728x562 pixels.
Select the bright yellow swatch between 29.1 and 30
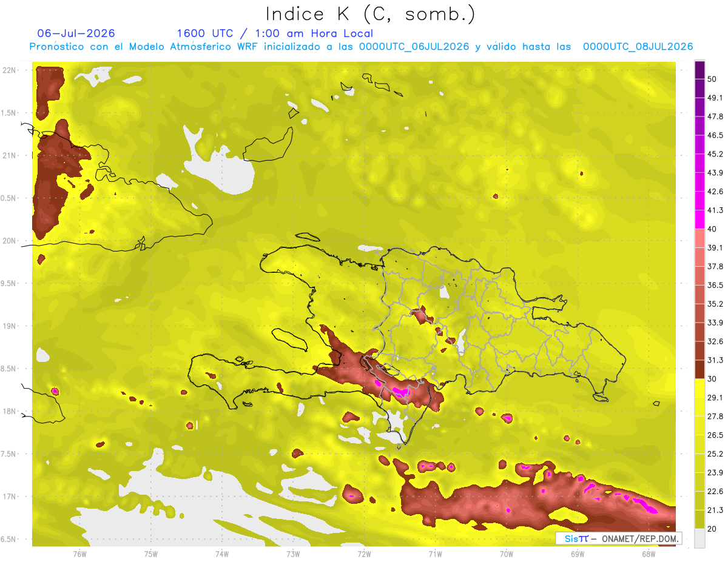(x=699, y=388)
